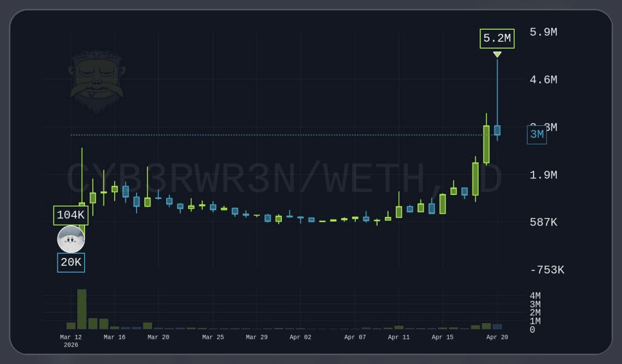The image size is (622, 364).
Task: Click the green downward triangle marker
Action: pos(497,54)
